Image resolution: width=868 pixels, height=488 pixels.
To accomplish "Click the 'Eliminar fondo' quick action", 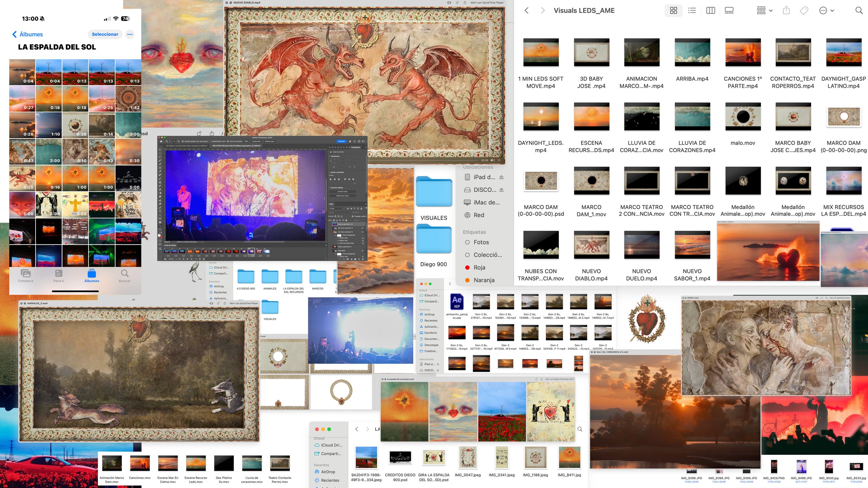I will coord(342,191).
